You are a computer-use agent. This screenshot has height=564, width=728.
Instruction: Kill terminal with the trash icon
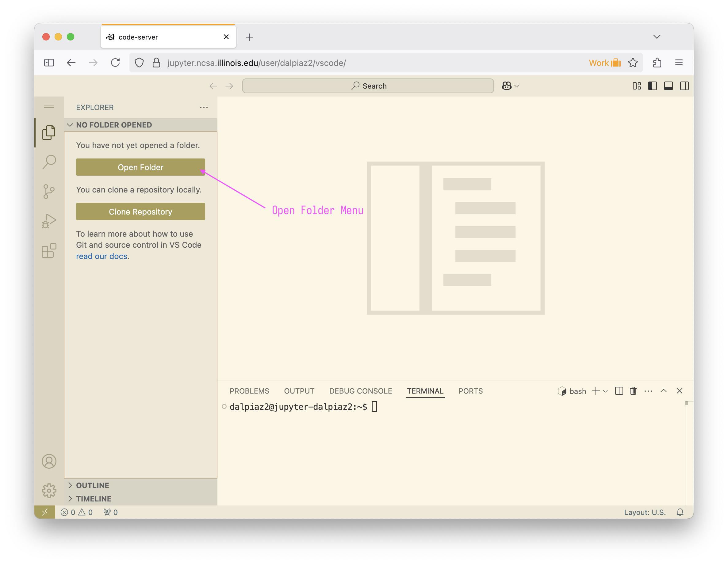pos(633,391)
